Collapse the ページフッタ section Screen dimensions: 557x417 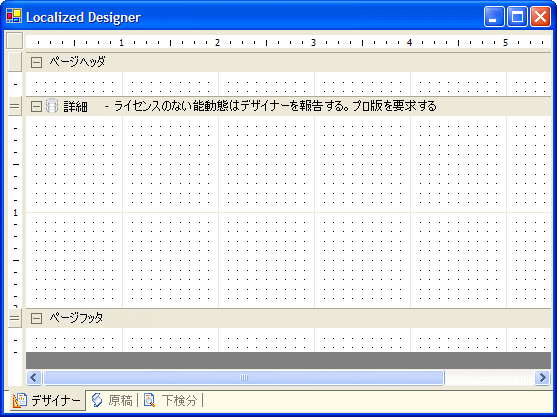pos(36,318)
